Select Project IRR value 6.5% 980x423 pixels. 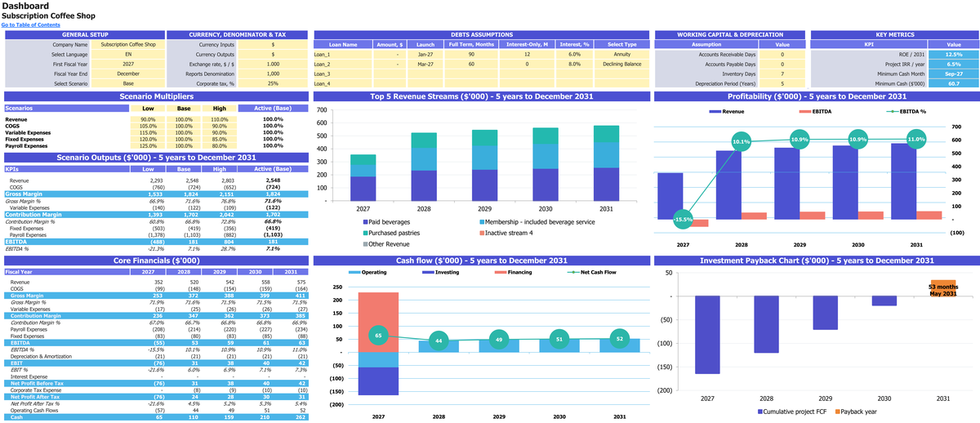954,64
